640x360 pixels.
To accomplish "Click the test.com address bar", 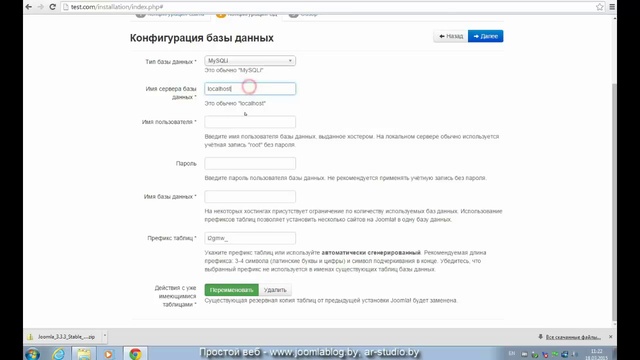I will (x=327, y=7).
